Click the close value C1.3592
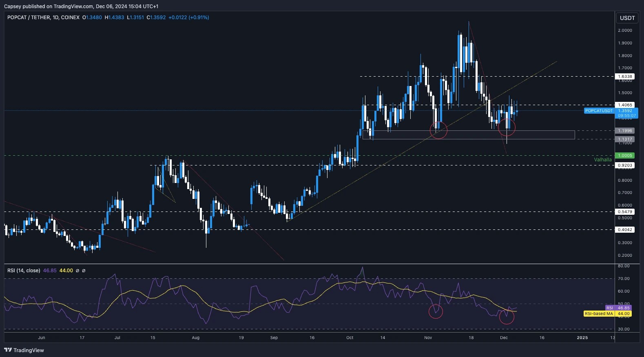 156,18
